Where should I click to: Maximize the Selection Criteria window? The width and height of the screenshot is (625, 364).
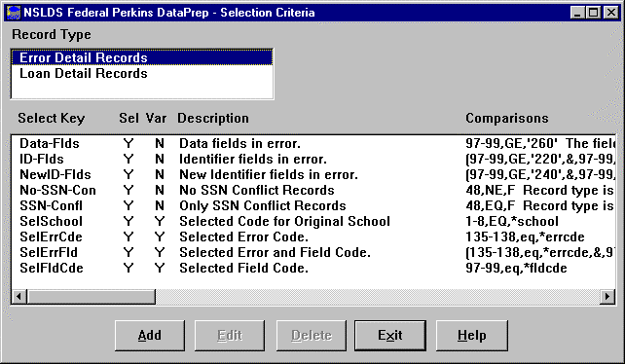(x=594, y=13)
